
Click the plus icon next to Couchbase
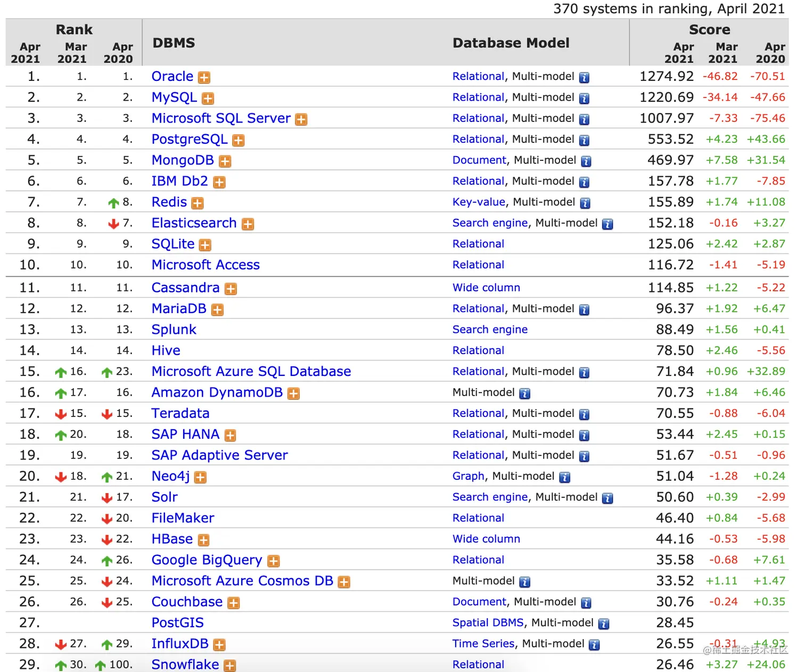point(234,603)
